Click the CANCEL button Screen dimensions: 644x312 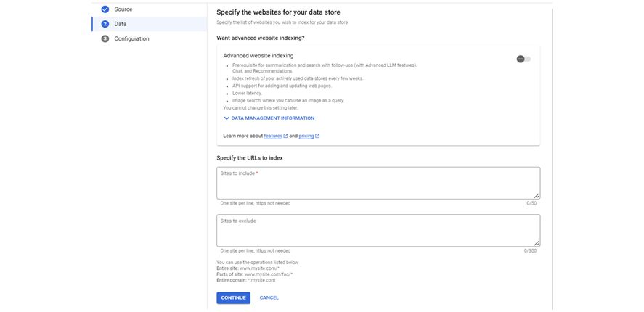pyautogui.click(x=269, y=297)
